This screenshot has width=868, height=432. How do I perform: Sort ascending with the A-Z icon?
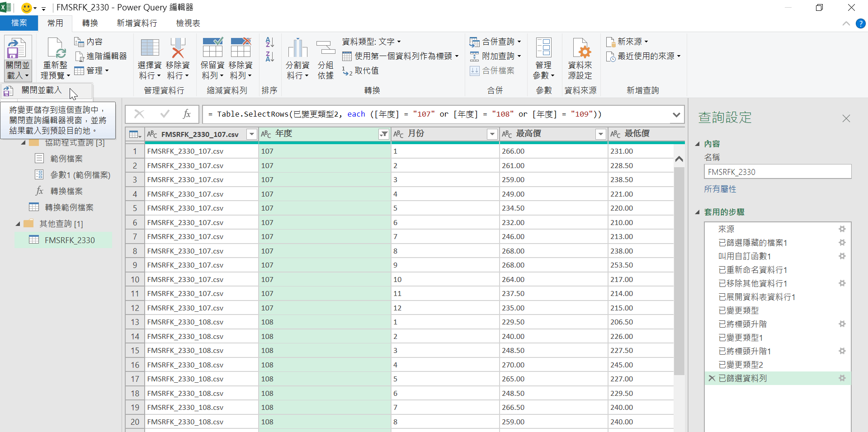270,42
